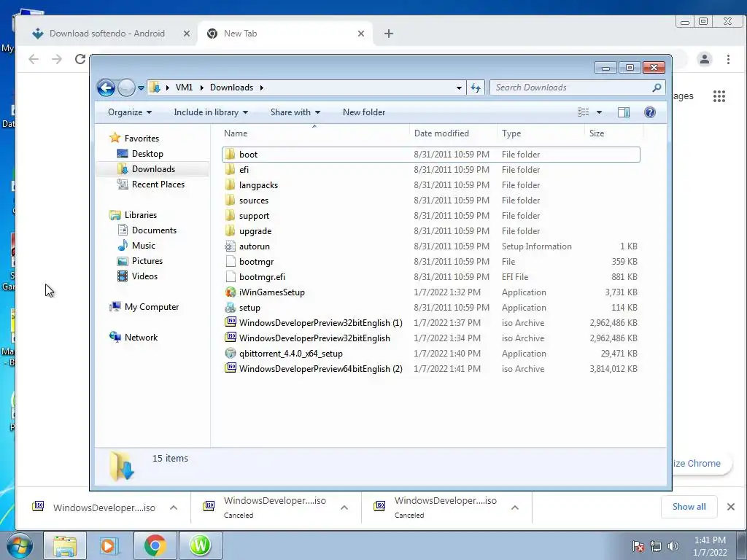Create a New folder
This screenshot has width=747, height=560.
pos(364,112)
